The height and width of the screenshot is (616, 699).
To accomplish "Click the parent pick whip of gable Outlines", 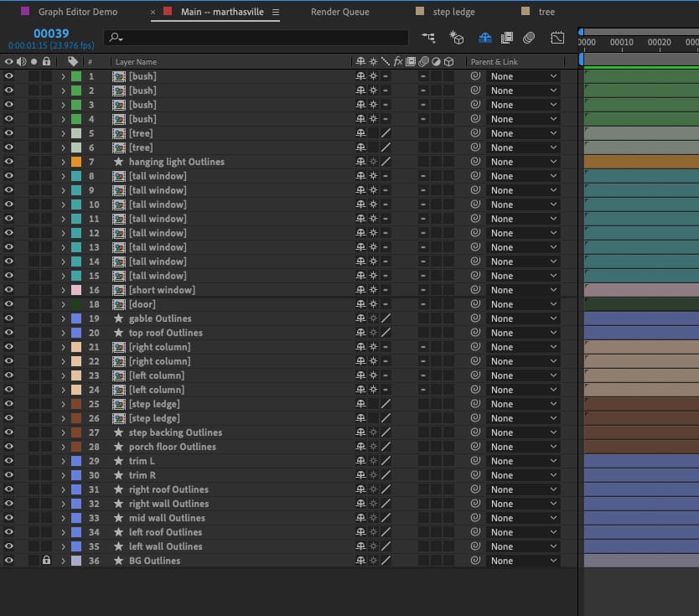I will [476, 318].
